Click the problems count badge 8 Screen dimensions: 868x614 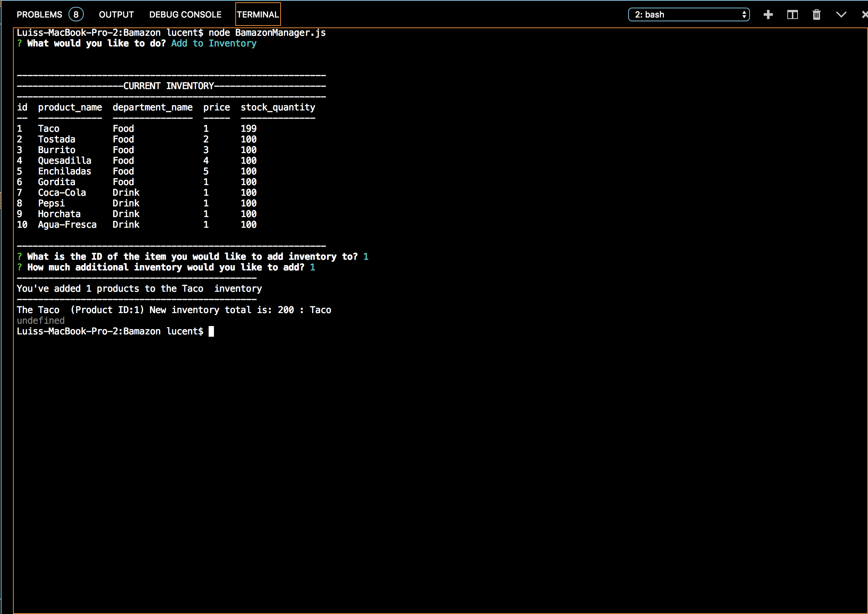pyautogui.click(x=76, y=15)
